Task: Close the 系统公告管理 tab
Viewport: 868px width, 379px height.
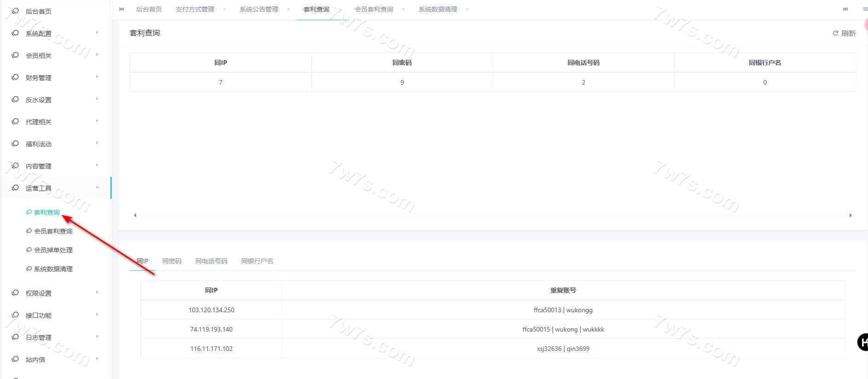Action: 288,9
